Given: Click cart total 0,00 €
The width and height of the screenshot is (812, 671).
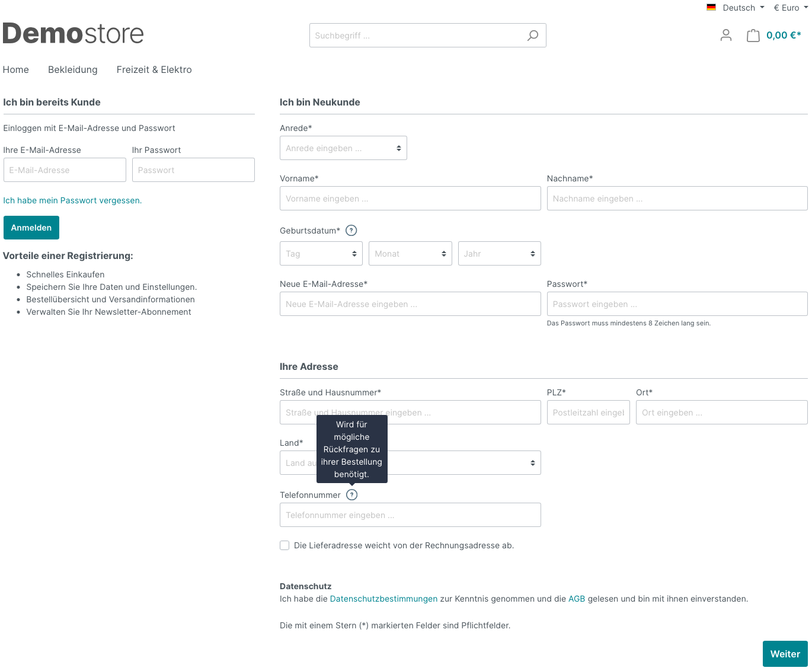Looking at the screenshot, I should (784, 36).
